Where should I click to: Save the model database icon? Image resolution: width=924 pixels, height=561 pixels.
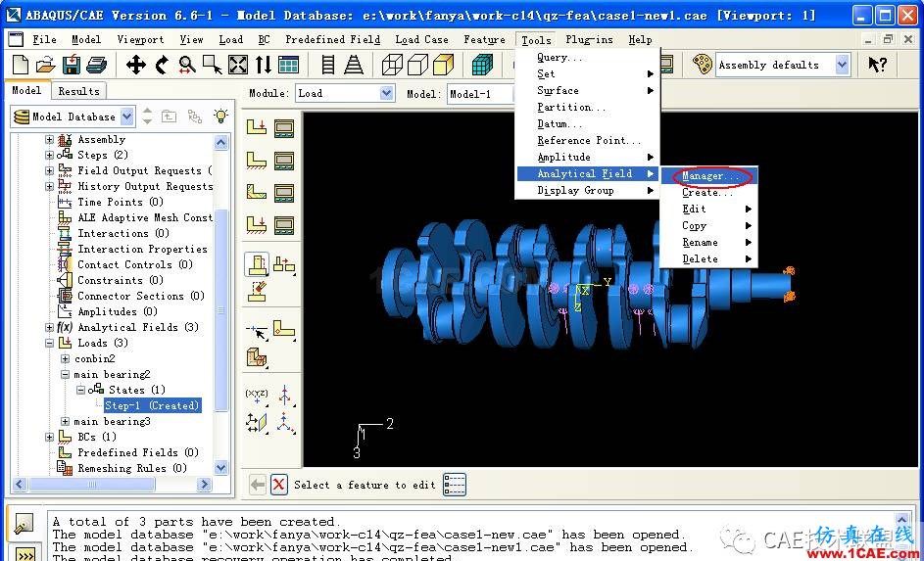(72, 65)
